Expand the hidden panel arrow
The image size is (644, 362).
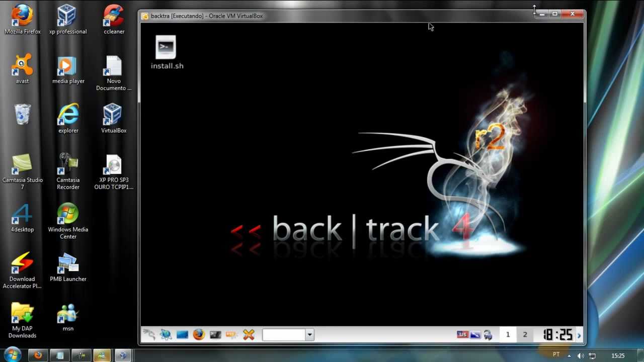point(579,335)
